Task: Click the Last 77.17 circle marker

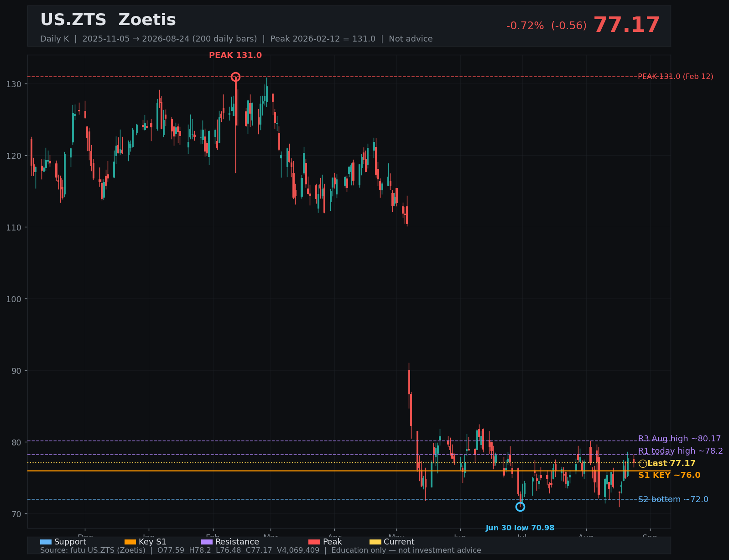Action: [643, 464]
